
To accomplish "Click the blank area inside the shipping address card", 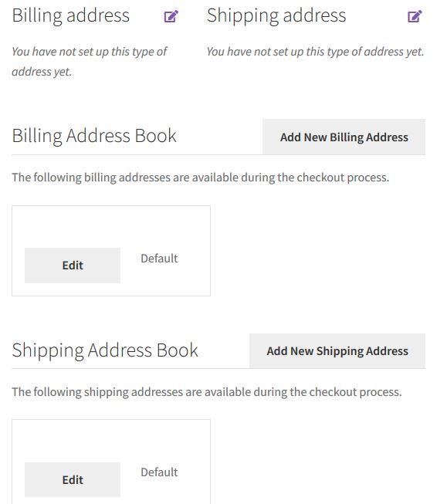I will pos(111,441).
